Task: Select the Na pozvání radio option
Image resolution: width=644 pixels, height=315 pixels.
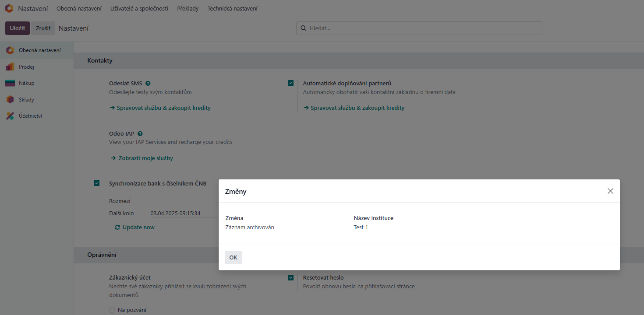Action: point(112,310)
